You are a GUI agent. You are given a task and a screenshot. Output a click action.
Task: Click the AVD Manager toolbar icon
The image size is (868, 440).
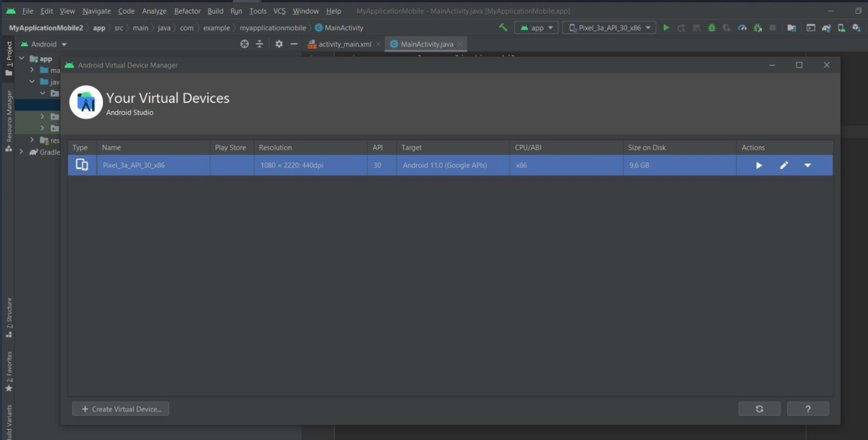coord(841,28)
